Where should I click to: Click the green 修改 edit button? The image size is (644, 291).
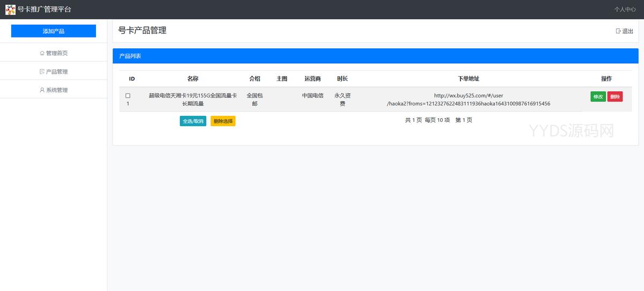[598, 97]
